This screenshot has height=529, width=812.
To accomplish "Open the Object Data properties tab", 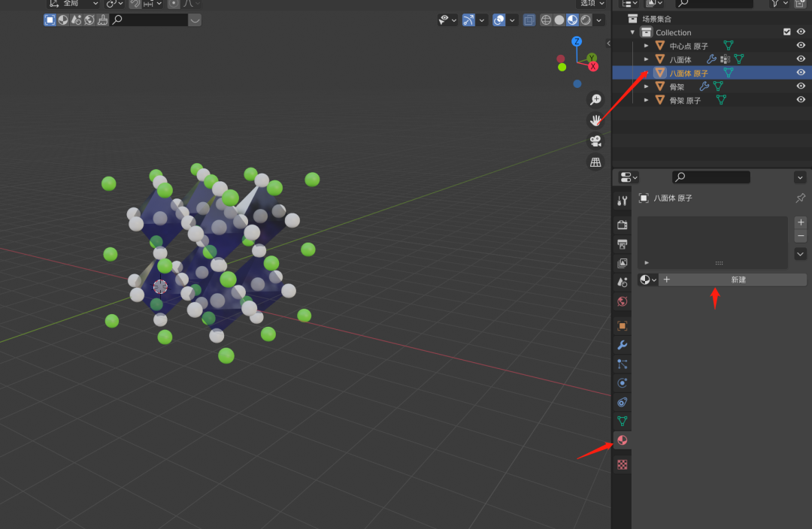I will 622,421.
